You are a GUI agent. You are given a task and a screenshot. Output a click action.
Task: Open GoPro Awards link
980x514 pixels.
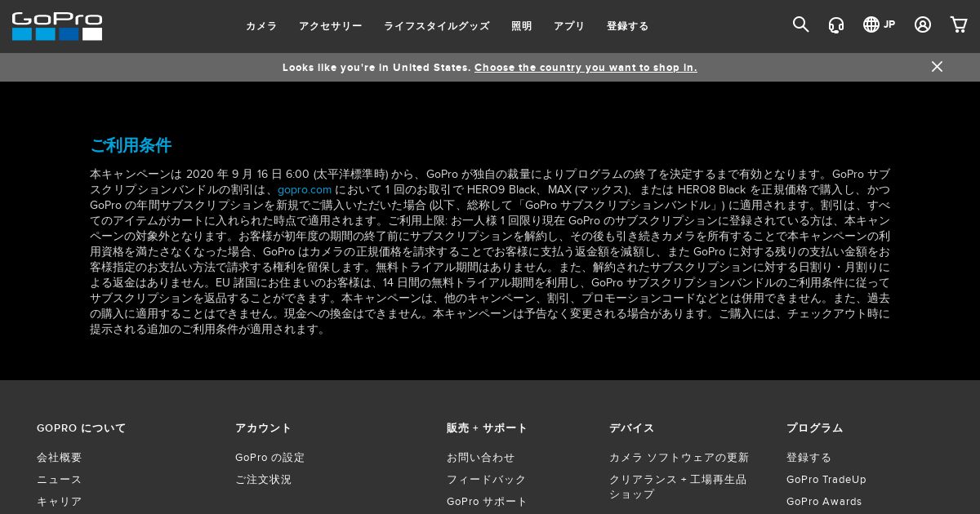tap(824, 502)
